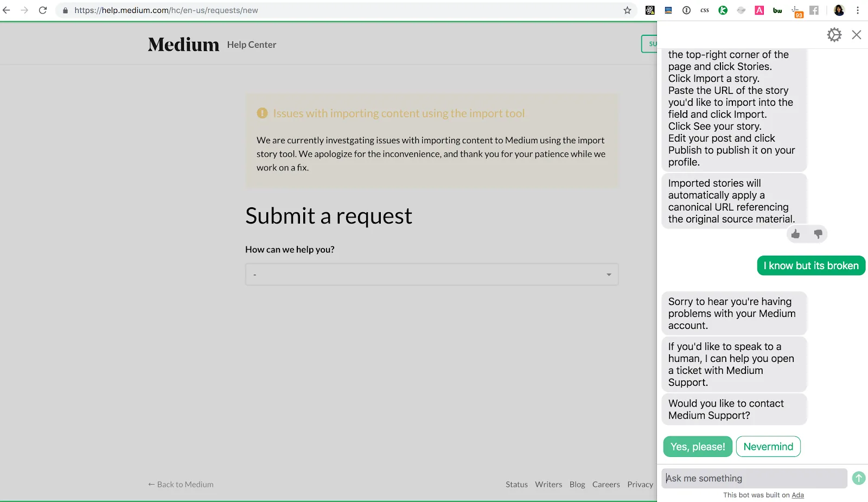Open the 'How can we help you?' dropdown
Image resolution: width=868 pixels, height=502 pixels.
click(432, 275)
